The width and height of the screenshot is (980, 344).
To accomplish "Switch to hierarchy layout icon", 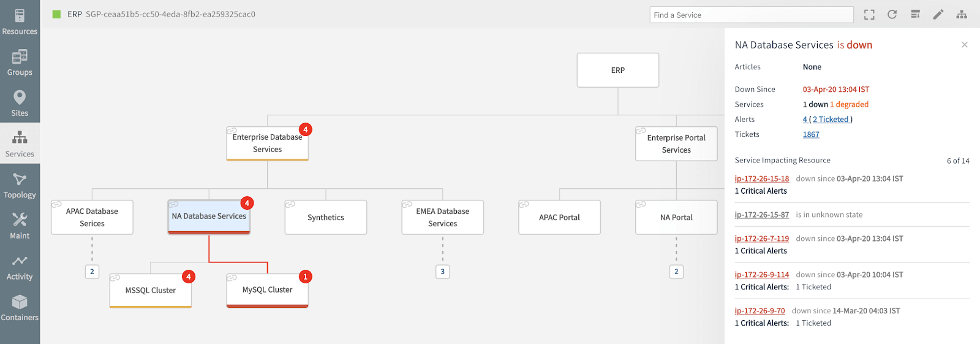I will pyautogui.click(x=962, y=15).
